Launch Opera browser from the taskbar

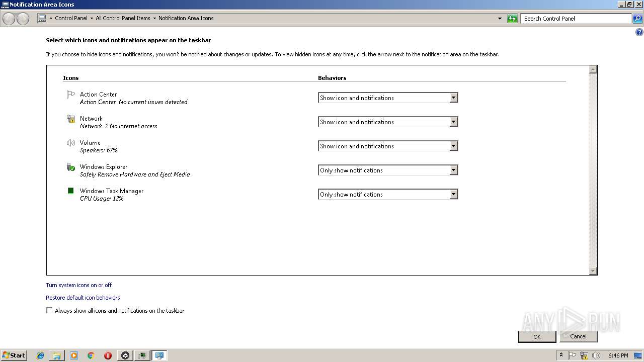click(x=108, y=355)
